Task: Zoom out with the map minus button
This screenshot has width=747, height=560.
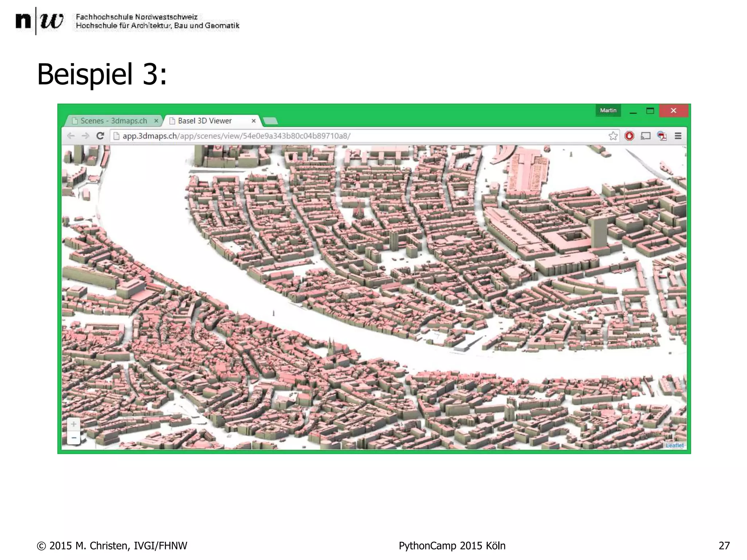Action: pyautogui.click(x=74, y=437)
